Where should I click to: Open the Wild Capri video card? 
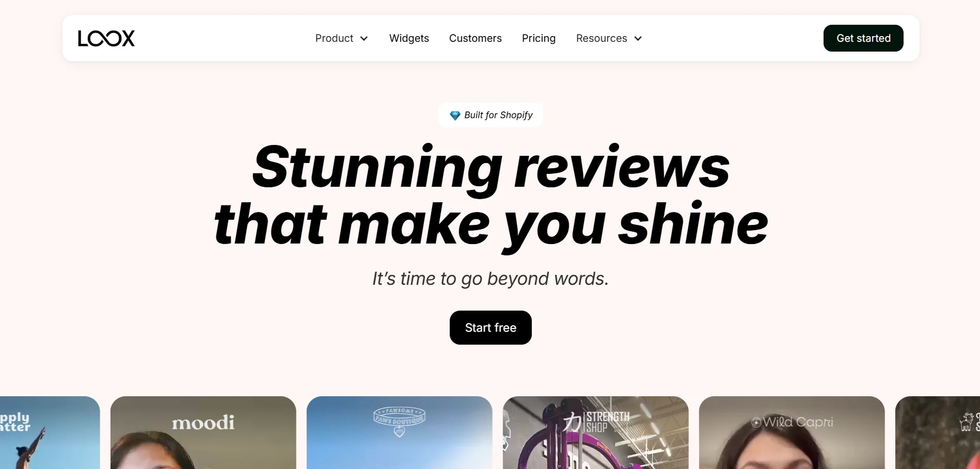[x=792, y=432]
